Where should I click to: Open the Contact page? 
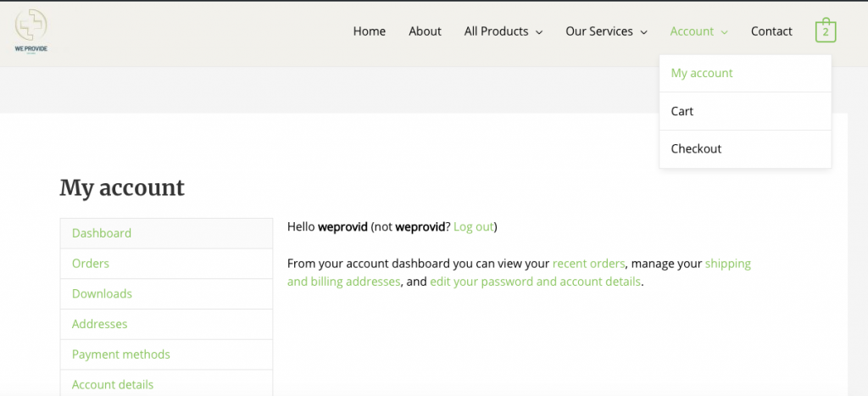pos(771,31)
